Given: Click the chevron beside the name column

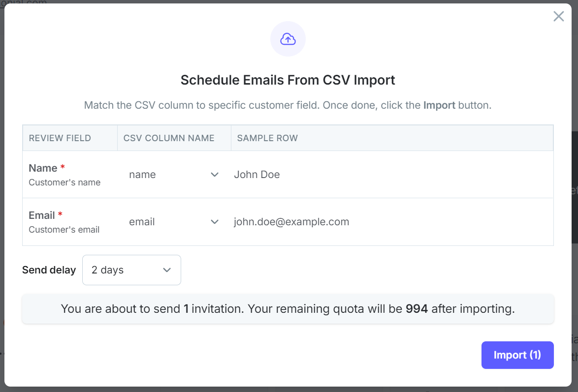Looking at the screenshot, I should tap(215, 175).
